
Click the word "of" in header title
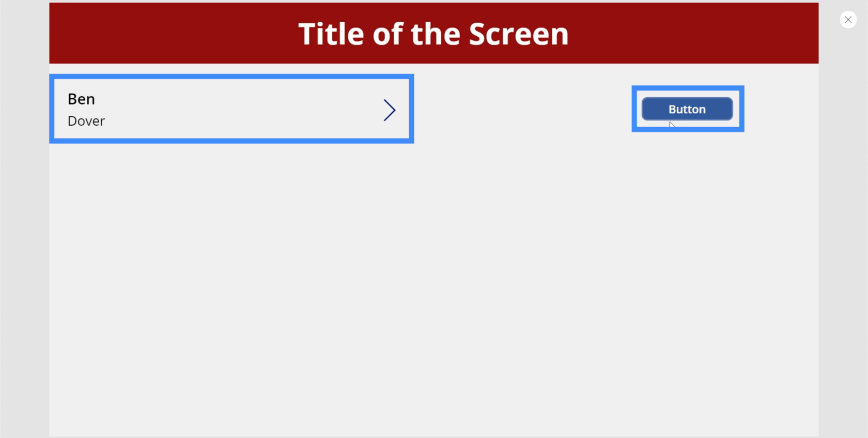point(388,34)
